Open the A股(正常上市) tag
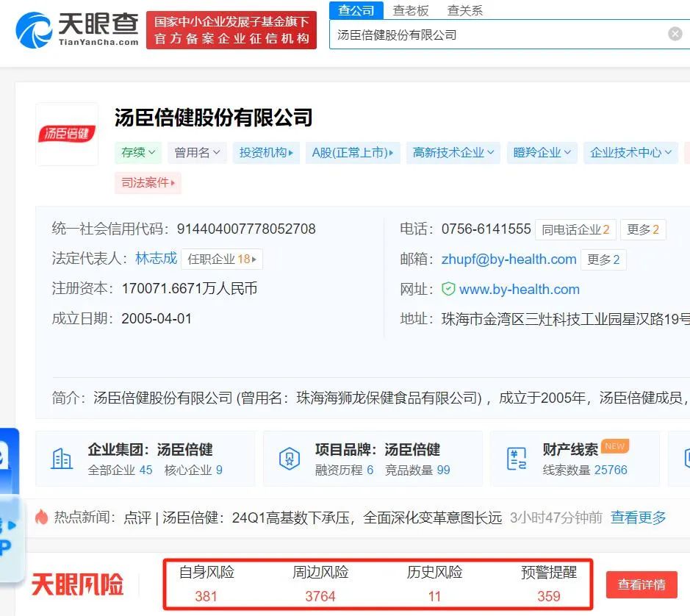690x616 pixels. 353,152
